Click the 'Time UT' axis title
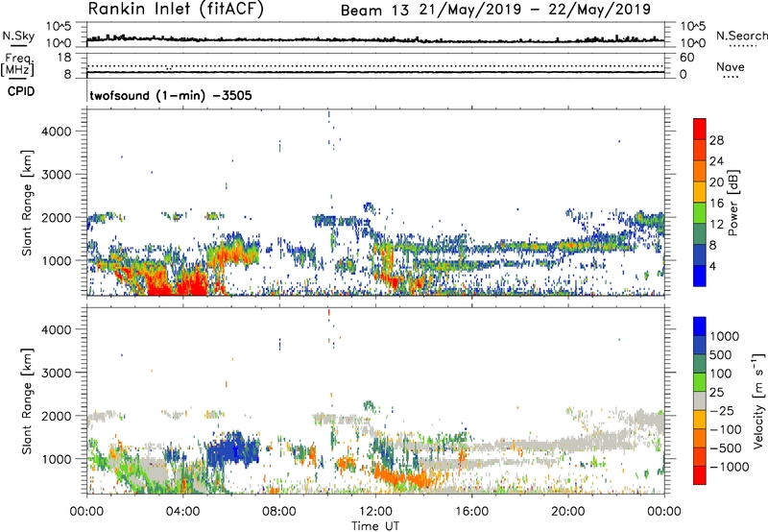Screen dimensions: 768x532 coord(375,526)
